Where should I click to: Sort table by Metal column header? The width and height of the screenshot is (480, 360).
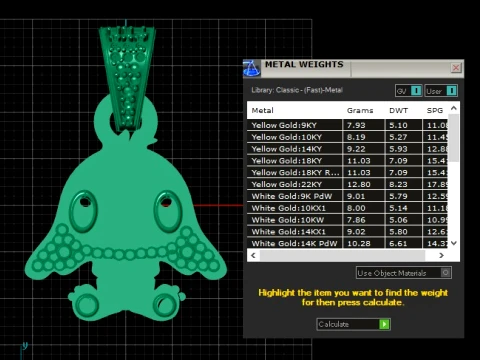(x=263, y=110)
